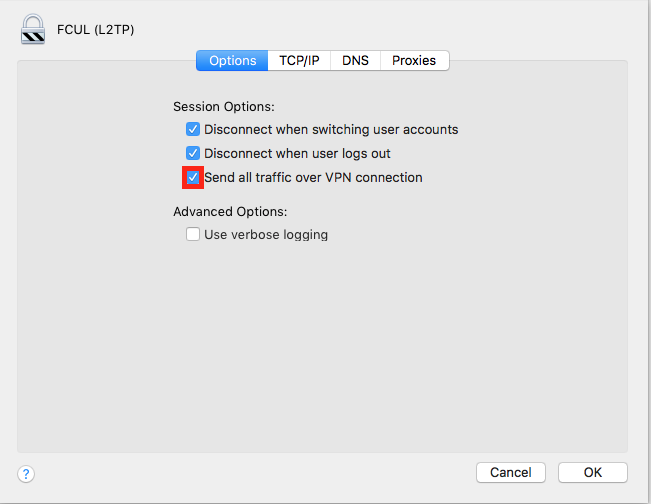
Task: Enable the verbose logging checkbox
Action: click(x=193, y=235)
